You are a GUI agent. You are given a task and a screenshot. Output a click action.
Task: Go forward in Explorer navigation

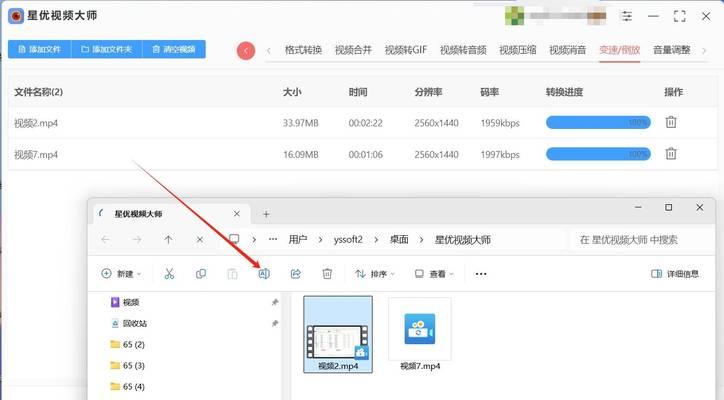[137, 240]
